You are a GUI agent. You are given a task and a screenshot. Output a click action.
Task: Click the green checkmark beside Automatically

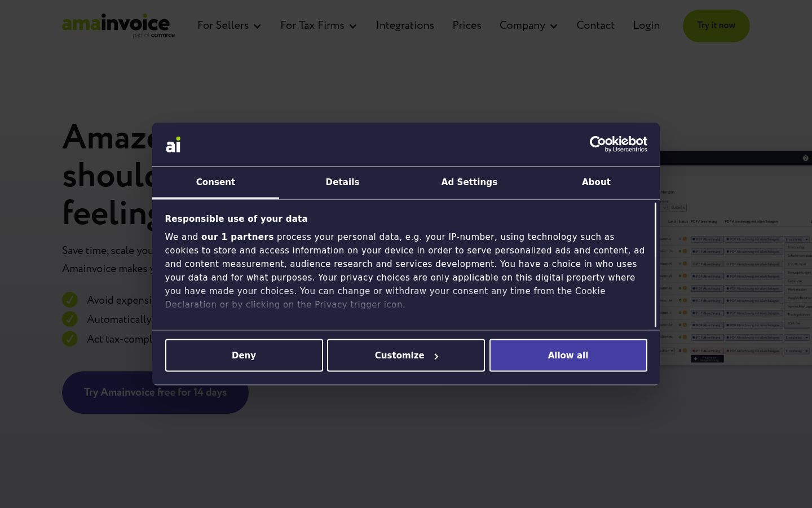pyautogui.click(x=70, y=319)
